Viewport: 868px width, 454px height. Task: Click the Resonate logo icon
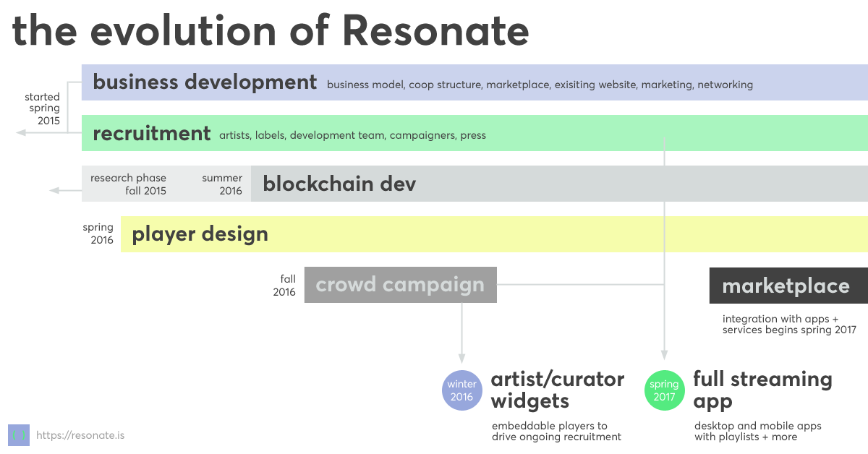click(x=19, y=434)
